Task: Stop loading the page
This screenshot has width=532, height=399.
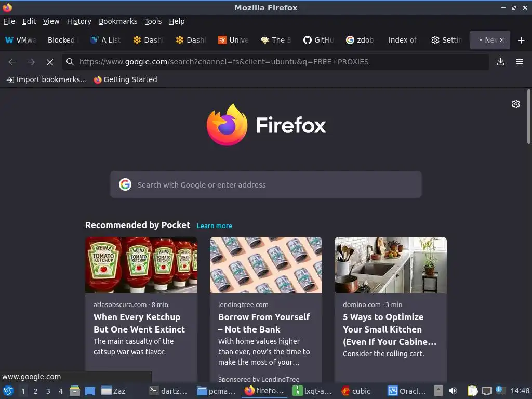Action: click(x=49, y=62)
